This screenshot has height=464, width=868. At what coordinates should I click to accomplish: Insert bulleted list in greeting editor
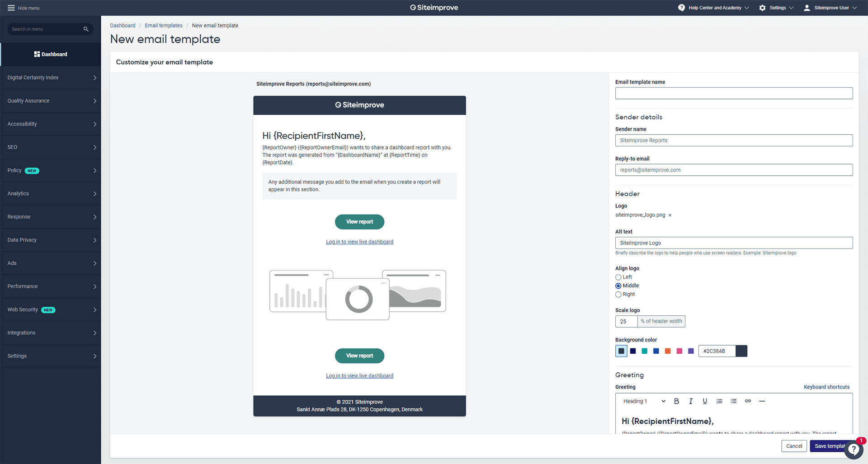point(733,401)
